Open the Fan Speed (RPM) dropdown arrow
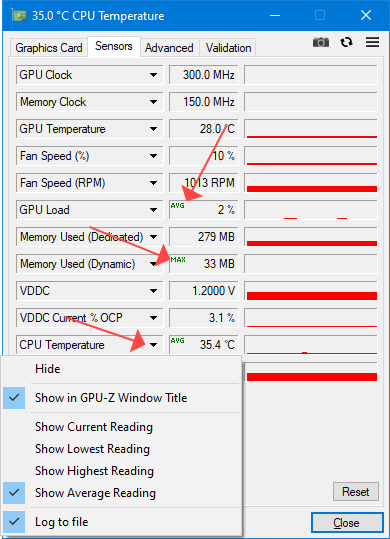The image size is (390, 539). (x=154, y=183)
